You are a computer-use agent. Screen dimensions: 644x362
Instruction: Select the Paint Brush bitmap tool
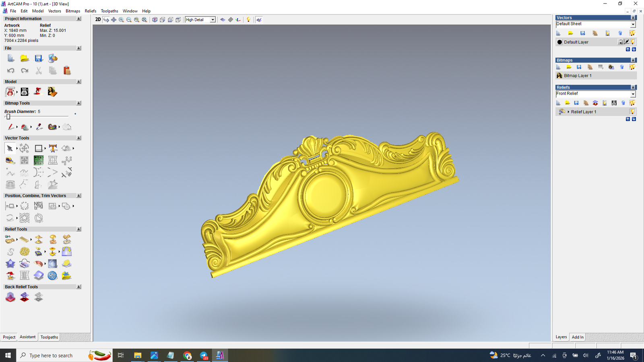click(10, 127)
